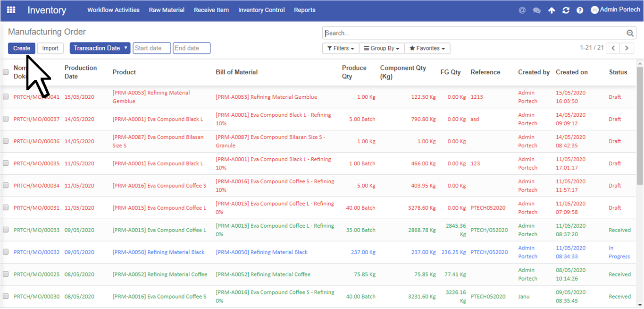Select checkbox for PRTCH/MO/00037 row

6,119
